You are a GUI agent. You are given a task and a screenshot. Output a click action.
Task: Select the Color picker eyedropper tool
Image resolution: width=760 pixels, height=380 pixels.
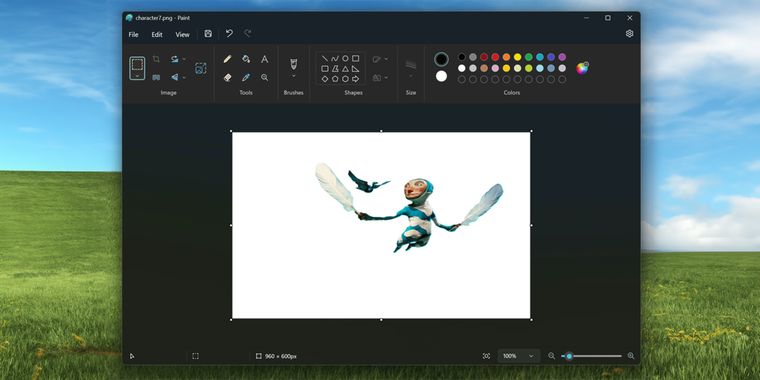246,78
